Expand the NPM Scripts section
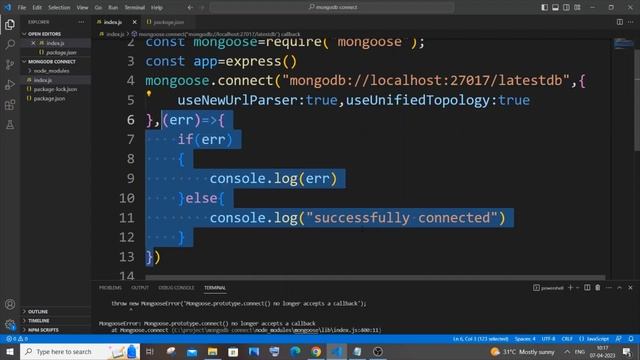 coord(56,330)
